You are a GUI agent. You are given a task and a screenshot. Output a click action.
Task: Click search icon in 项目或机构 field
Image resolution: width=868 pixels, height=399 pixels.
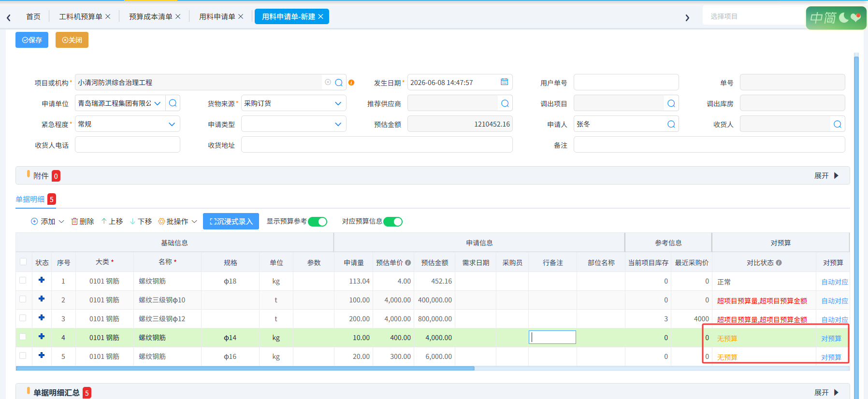pos(339,83)
